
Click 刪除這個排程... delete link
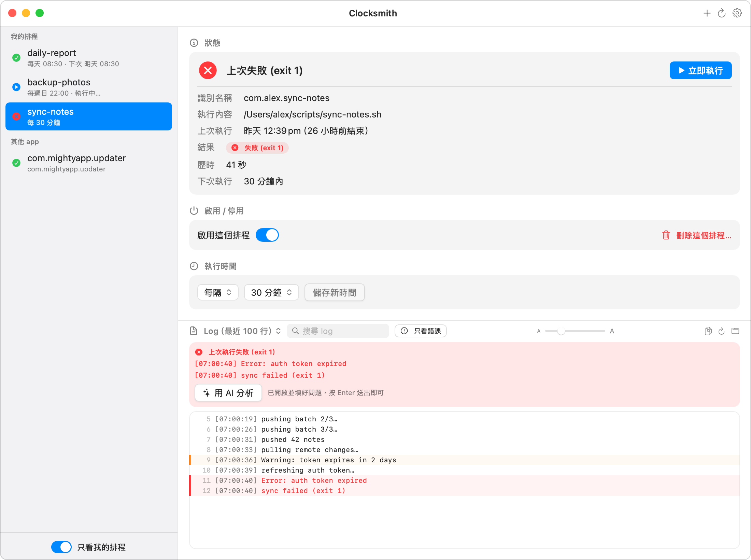tap(697, 235)
